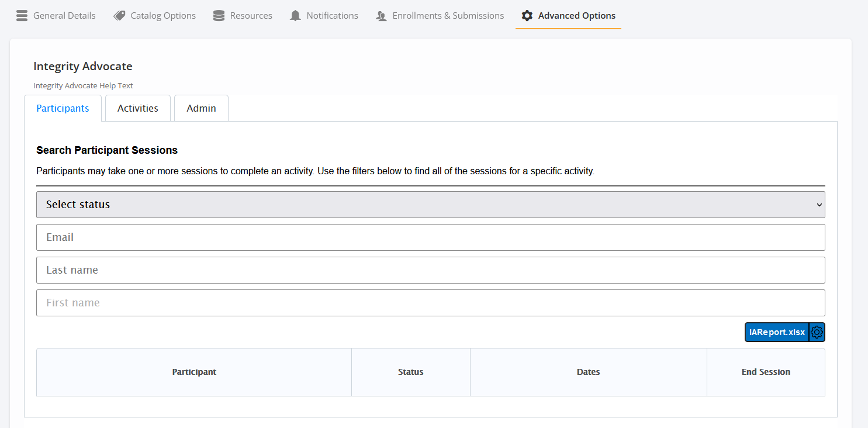
Task: Open report settings gear next to IAReport.xlsx
Action: coord(817,332)
